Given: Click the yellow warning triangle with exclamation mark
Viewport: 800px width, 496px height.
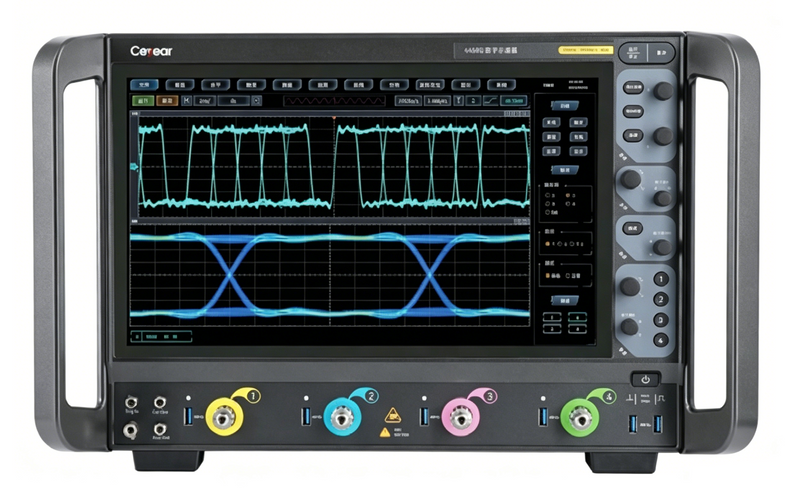Looking at the screenshot, I should point(385,433).
